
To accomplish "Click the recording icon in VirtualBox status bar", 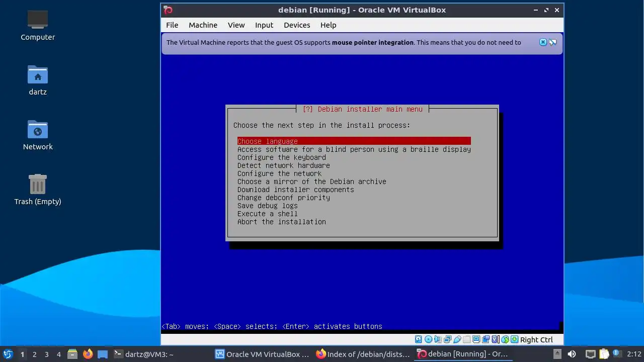I will coord(486,339).
